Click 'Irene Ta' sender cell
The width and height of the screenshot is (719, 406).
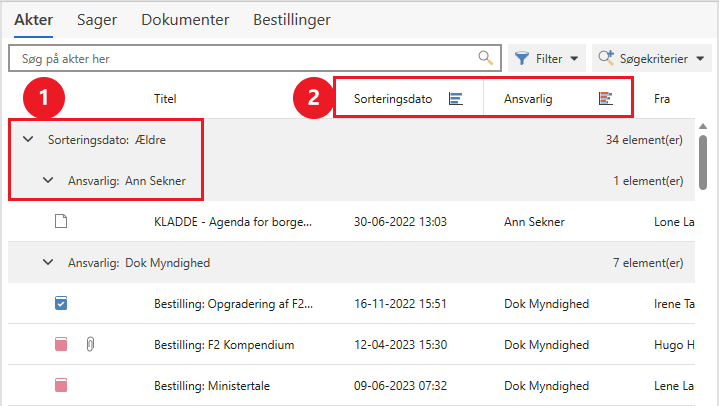coord(674,304)
